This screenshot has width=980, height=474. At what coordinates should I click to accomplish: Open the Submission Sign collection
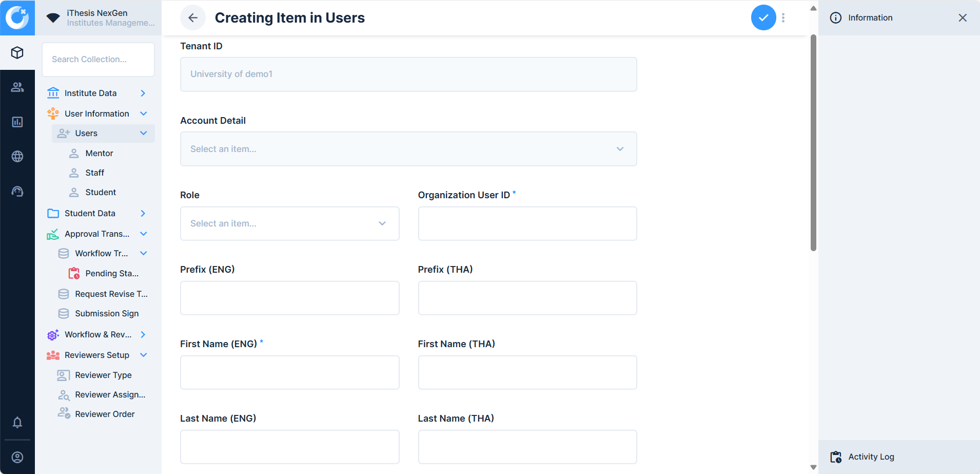107,313
